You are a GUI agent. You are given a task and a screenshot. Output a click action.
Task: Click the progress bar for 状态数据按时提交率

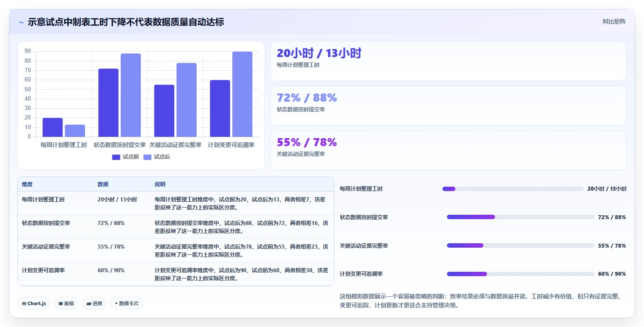[x=520, y=217]
